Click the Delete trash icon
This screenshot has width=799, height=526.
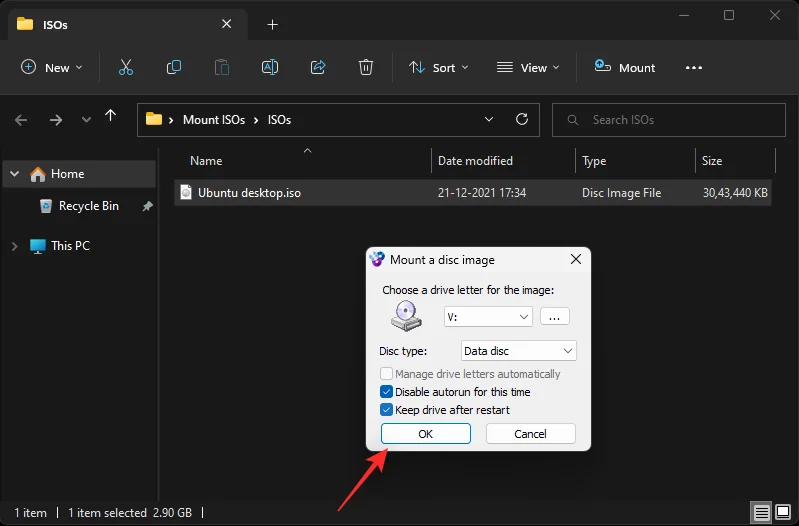coord(366,67)
